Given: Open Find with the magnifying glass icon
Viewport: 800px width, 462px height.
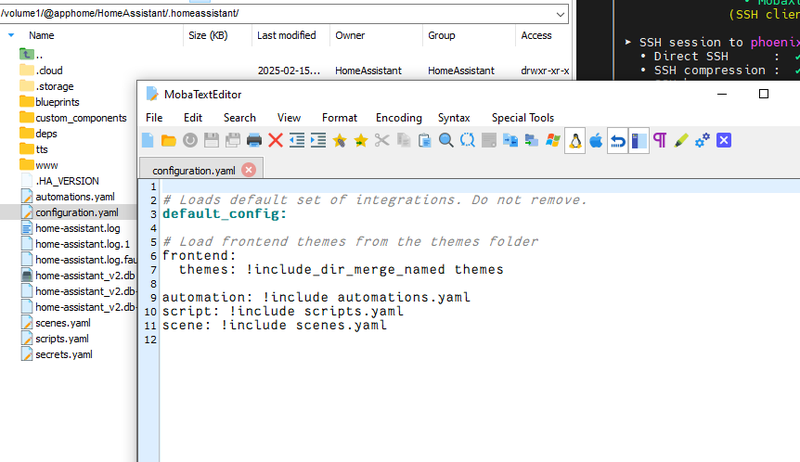Looking at the screenshot, I should (446, 140).
